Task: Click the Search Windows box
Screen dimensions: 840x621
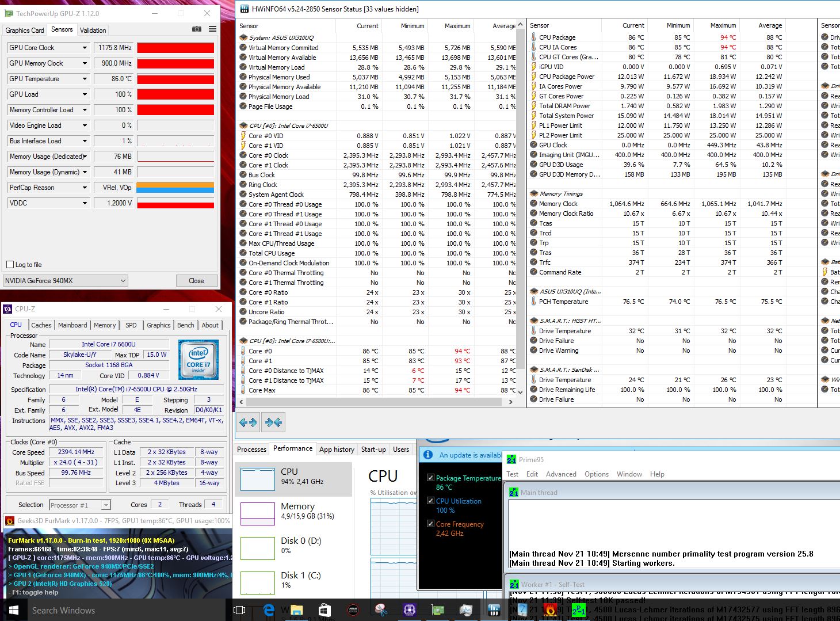Action: pyautogui.click(x=127, y=610)
